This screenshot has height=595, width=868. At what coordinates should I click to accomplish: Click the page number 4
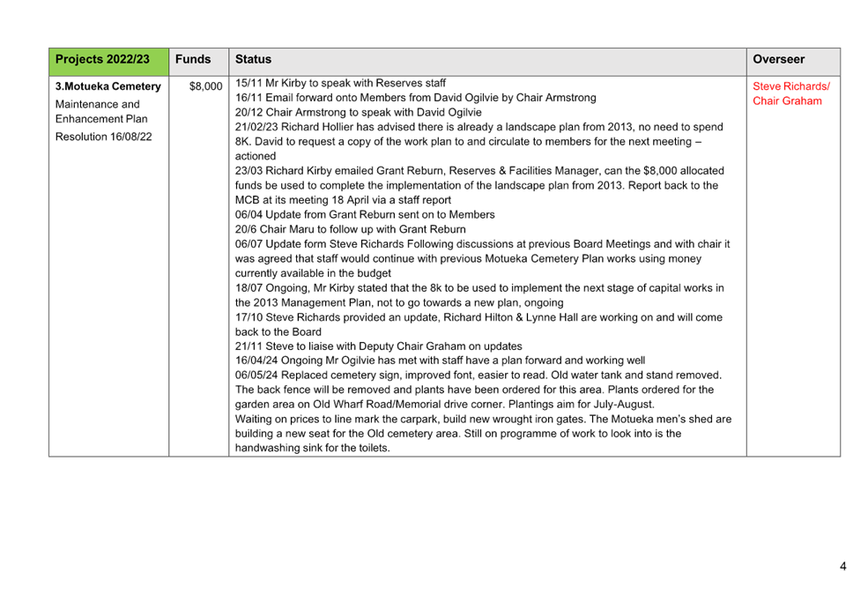pos(843,566)
